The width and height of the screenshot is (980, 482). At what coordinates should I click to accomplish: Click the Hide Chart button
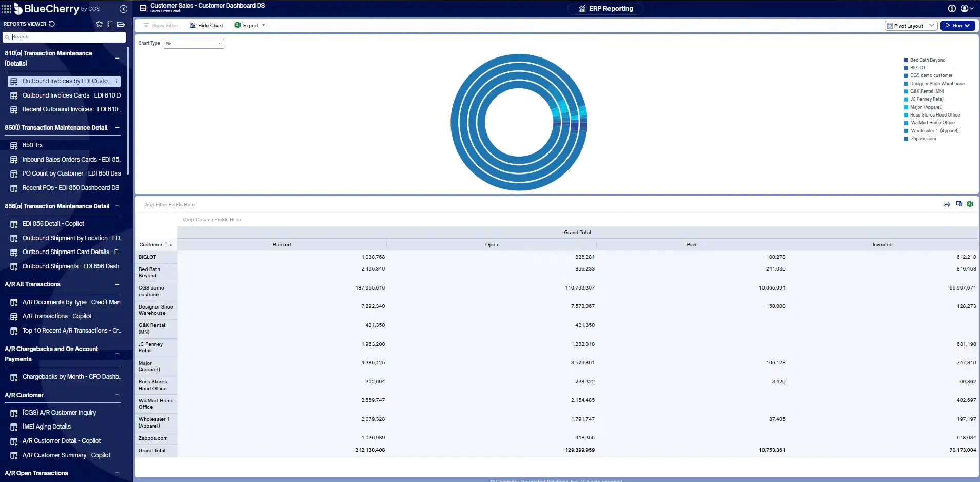(x=206, y=25)
